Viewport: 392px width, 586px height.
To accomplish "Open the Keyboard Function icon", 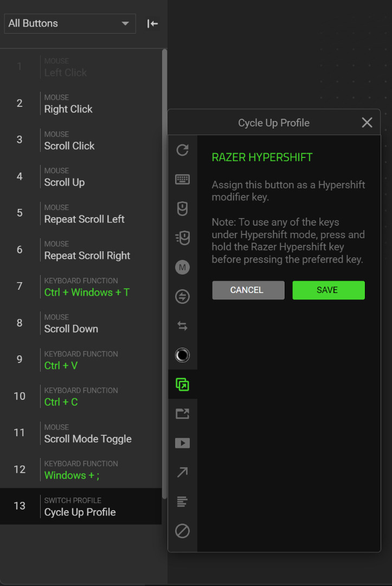I will tap(182, 180).
